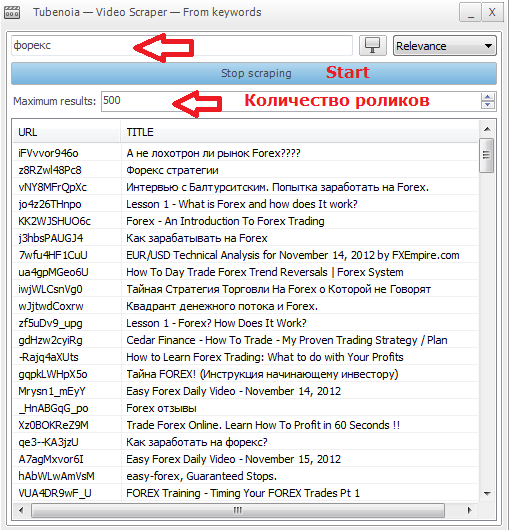Decrease maximum results with down spinner arrow
The width and height of the screenshot is (509, 530).
click(487, 105)
